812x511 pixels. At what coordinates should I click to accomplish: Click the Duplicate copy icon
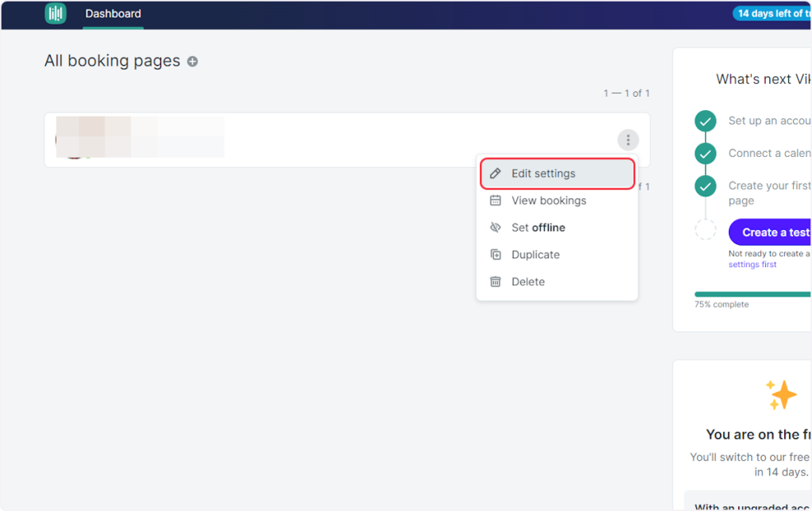coord(496,254)
